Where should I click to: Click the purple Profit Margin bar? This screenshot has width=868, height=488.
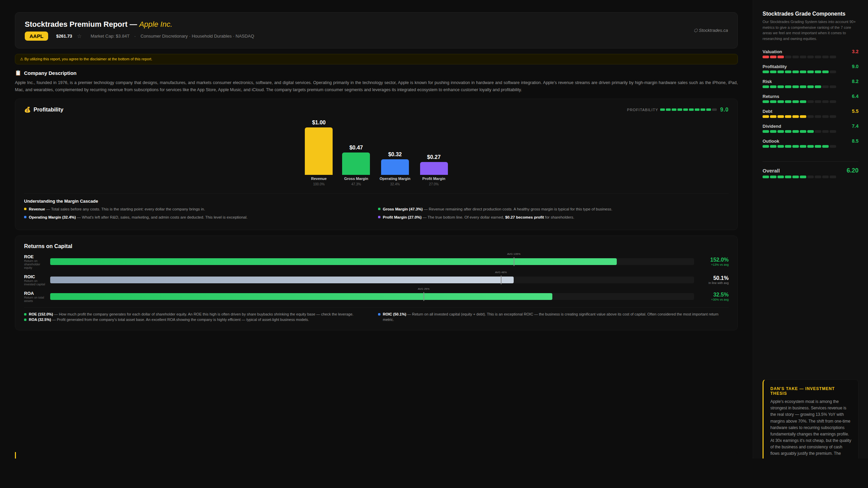(x=434, y=168)
